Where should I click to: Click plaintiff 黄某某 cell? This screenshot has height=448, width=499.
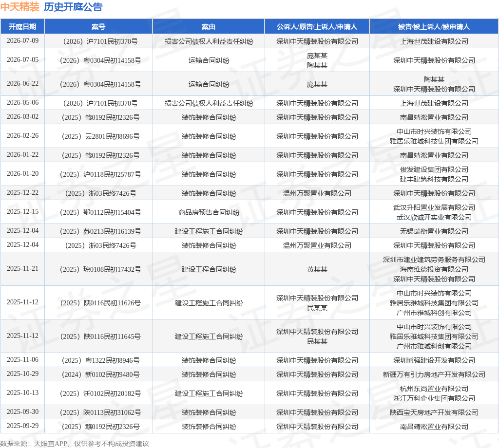[x=317, y=269]
